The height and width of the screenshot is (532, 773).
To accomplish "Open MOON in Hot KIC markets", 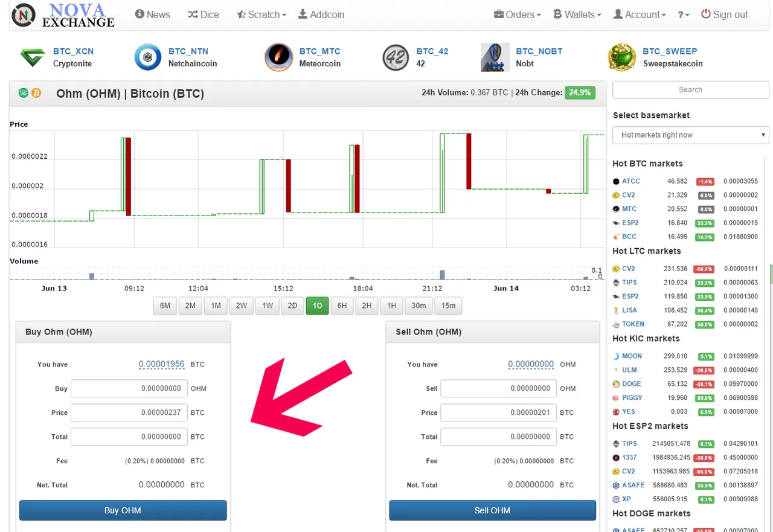I will (632, 356).
